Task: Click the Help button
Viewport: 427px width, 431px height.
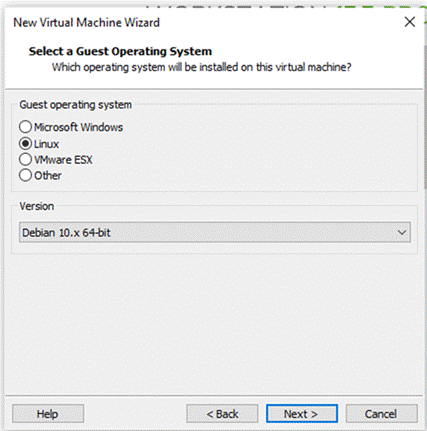Action: click(48, 414)
